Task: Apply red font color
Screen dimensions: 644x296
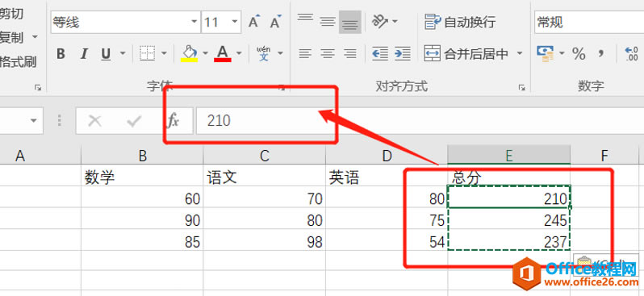Action: (223, 53)
